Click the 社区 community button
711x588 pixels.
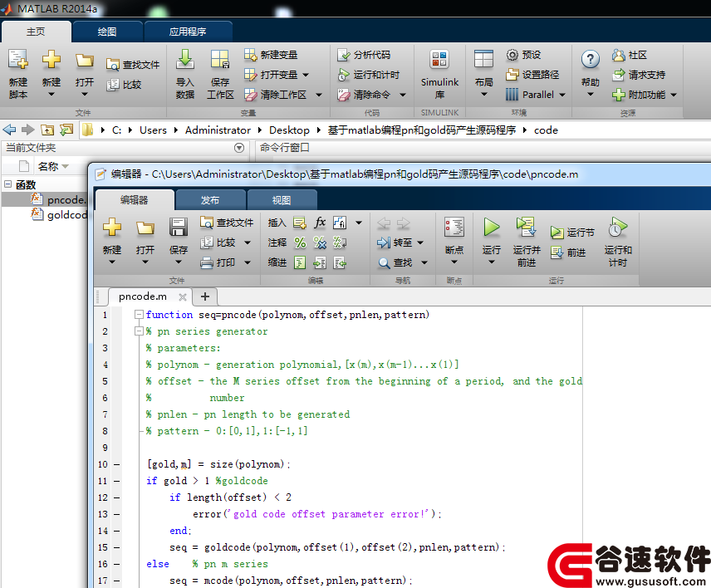pyautogui.click(x=630, y=55)
